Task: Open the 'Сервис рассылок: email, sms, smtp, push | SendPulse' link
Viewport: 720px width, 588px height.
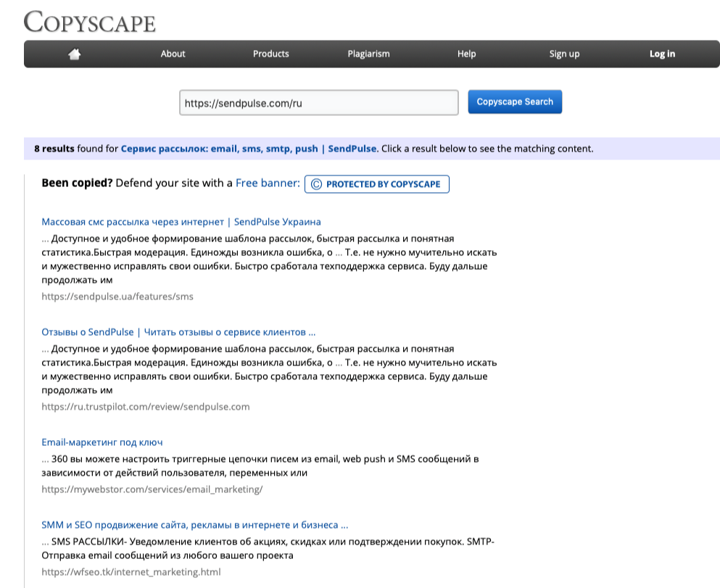Action: (x=249, y=149)
